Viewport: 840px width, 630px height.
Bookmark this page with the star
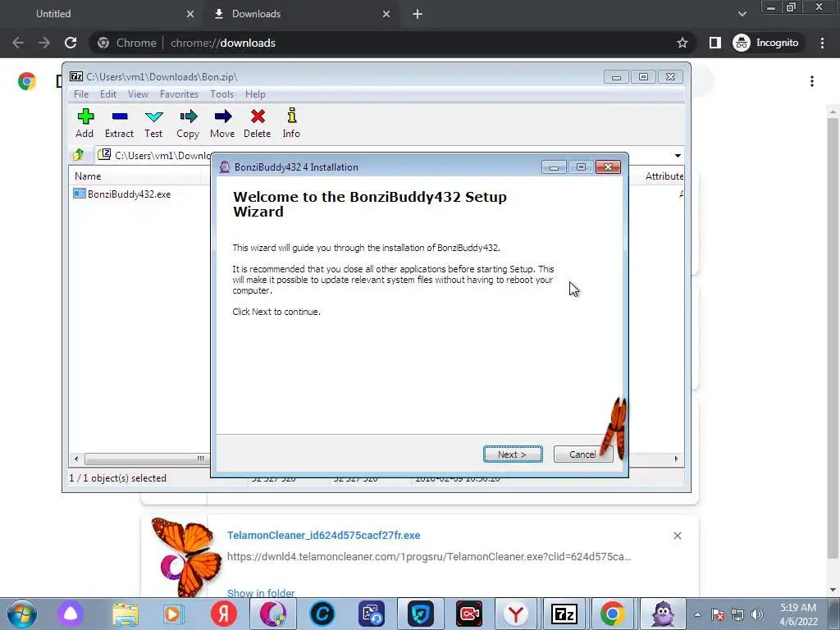682,43
